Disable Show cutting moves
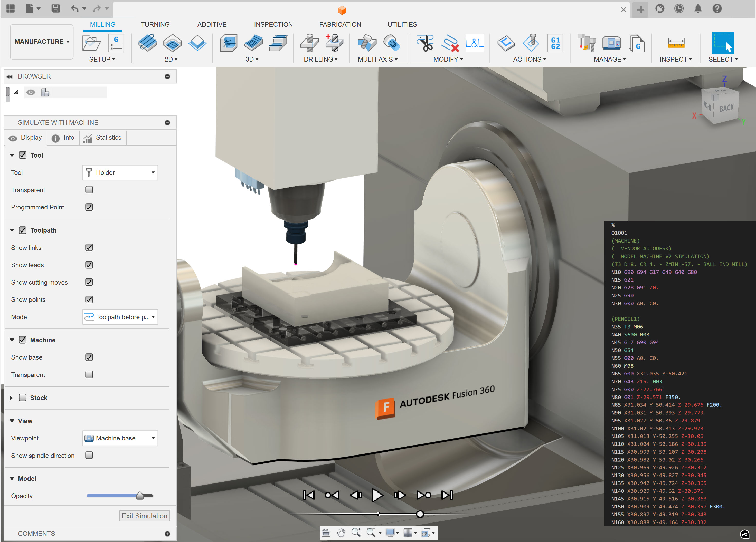 click(89, 282)
